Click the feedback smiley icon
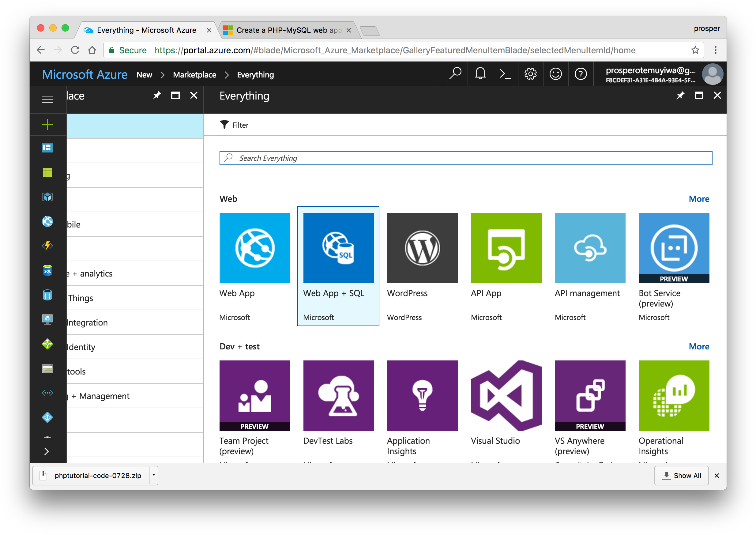This screenshot has height=535, width=756. [555, 74]
